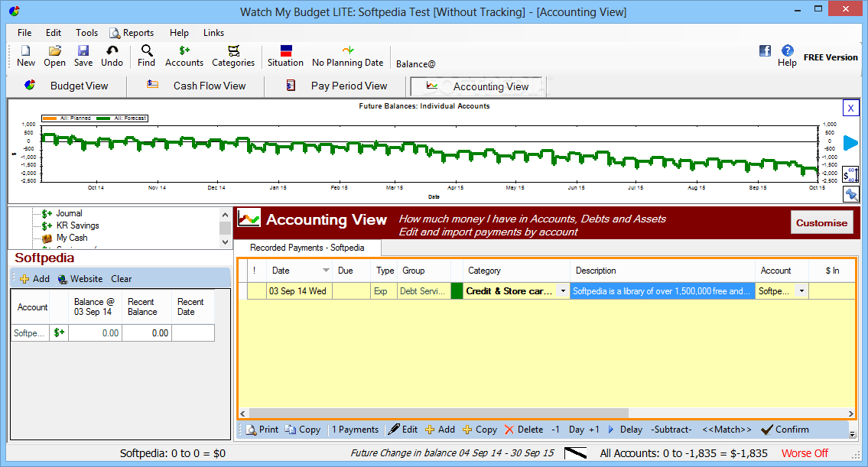Click the payments horizontal scrollbar
This screenshot has height=467, width=868.
(438, 413)
